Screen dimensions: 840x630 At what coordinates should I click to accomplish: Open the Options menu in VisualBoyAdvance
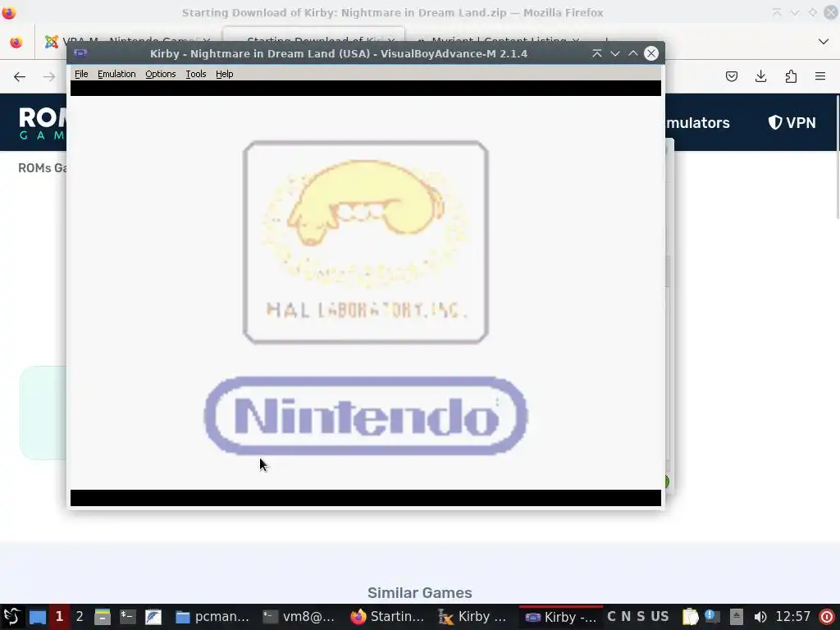point(160,74)
